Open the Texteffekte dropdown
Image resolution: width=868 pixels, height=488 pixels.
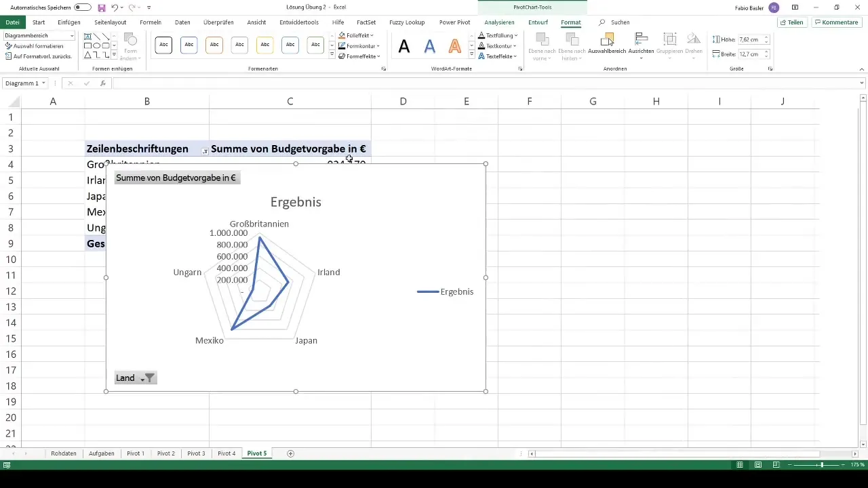498,56
